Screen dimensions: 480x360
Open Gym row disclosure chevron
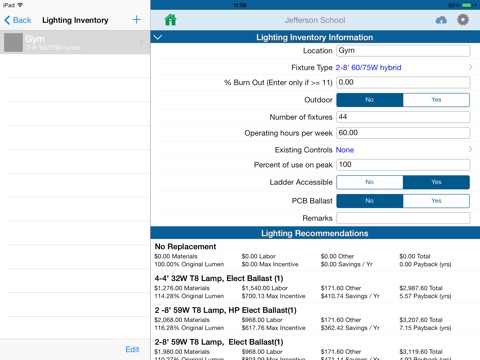(x=141, y=42)
